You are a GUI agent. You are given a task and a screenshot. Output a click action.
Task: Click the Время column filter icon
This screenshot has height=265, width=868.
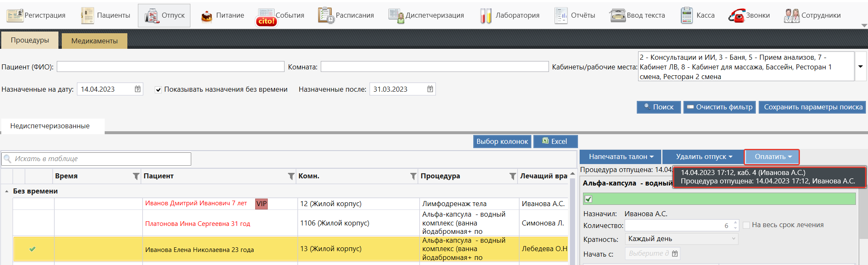click(136, 176)
